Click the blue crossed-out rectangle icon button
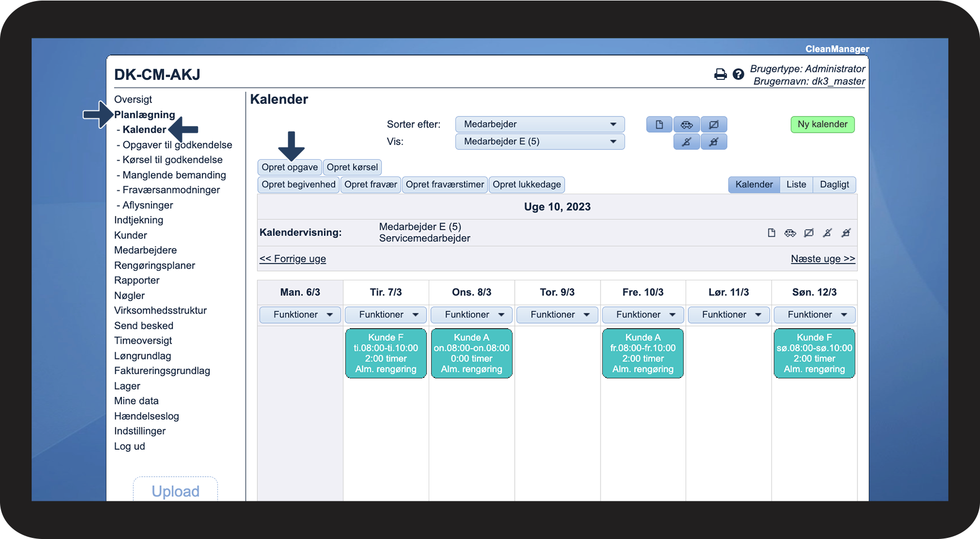This screenshot has width=980, height=539. (x=714, y=124)
